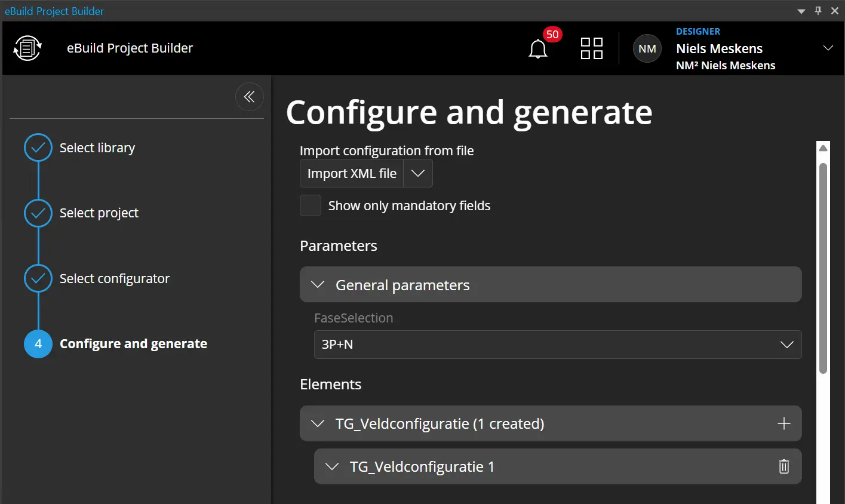Viewport: 845px width, 504px height.
Task: Click the Select project step checkmark
Action: (38, 213)
